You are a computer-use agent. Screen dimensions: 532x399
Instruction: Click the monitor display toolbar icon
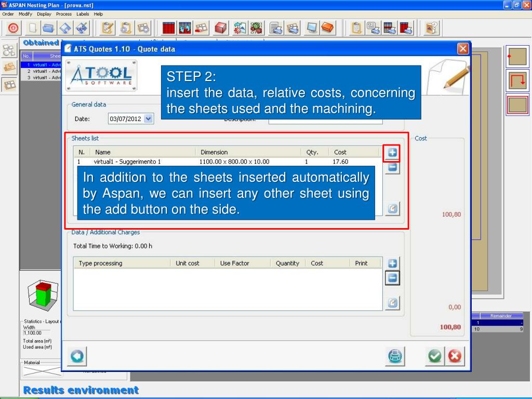(312, 28)
